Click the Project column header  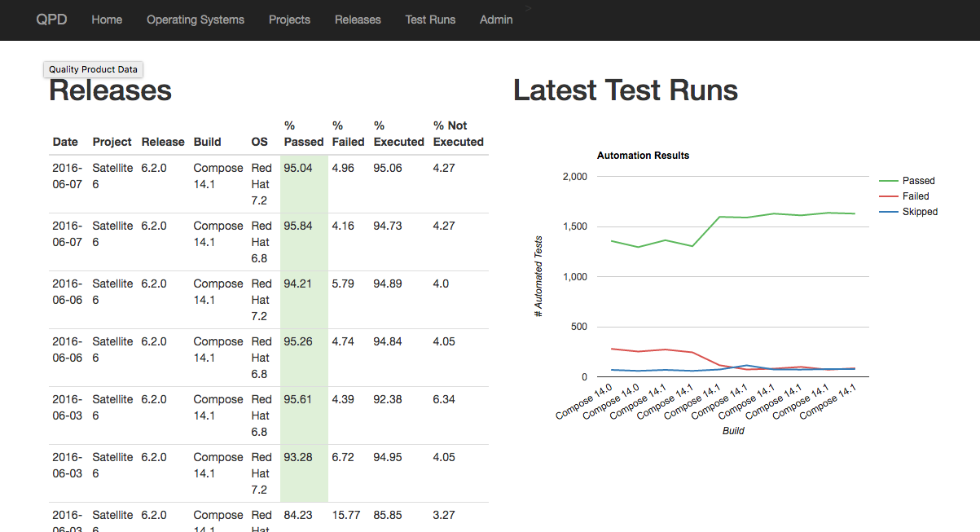tap(112, 142)
